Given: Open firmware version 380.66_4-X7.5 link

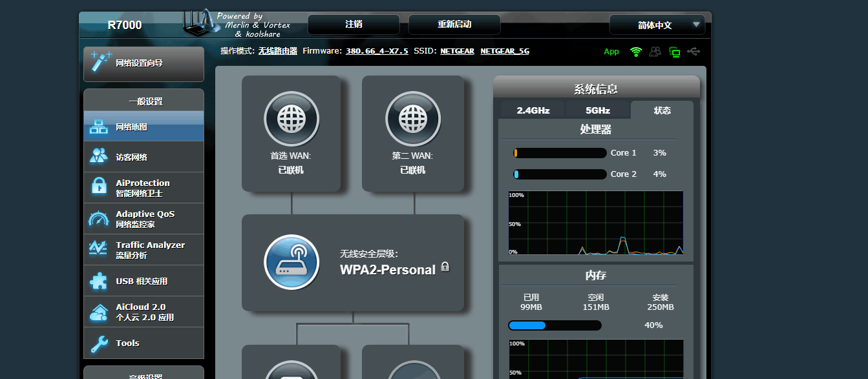Looking at the screenshot, I should (377, 51).
